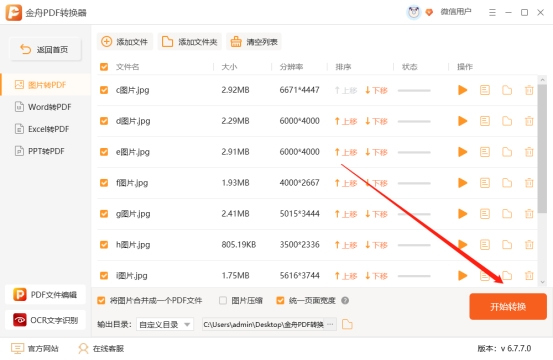553x360 pixels.
Task: Delete g图片.jpg using trash icon
Action: click(529, 214)
